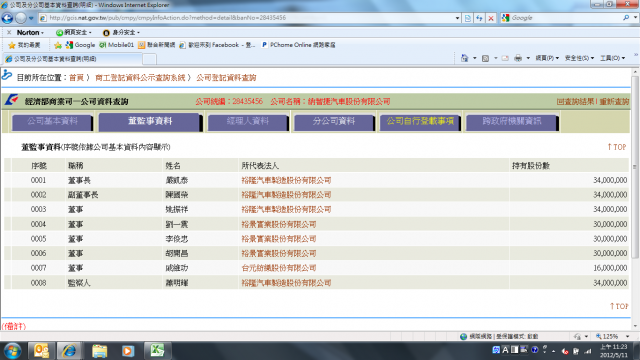Open the search provider dropdown arrow
Image resolution: width=640 pixels, height=360 pixels.
(x=636, y=18)
